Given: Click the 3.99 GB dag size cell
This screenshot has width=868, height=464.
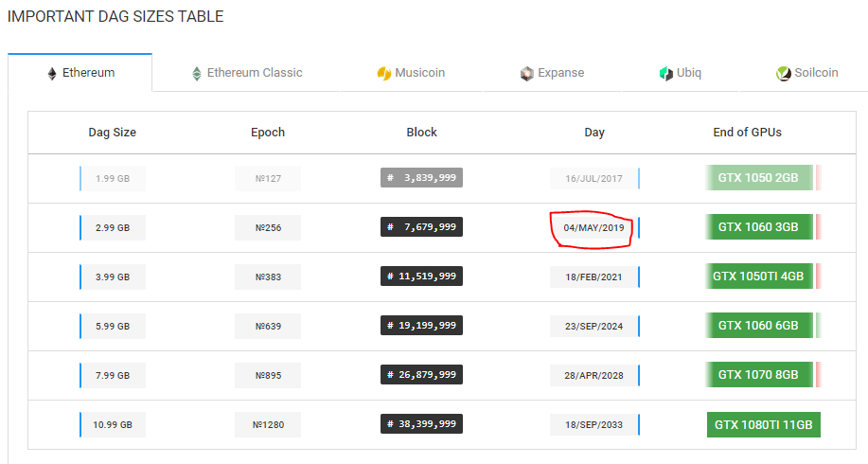Looking at the screenshot, I should 113,277.
